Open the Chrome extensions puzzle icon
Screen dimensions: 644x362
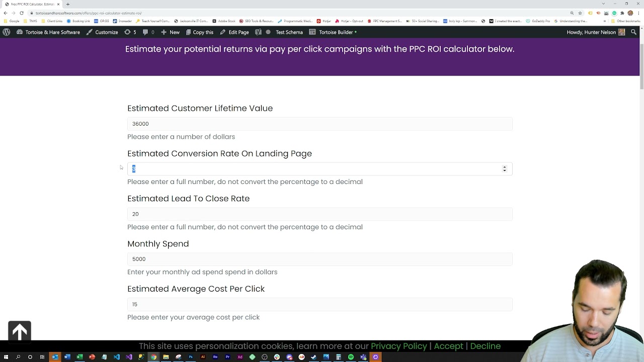622,13
